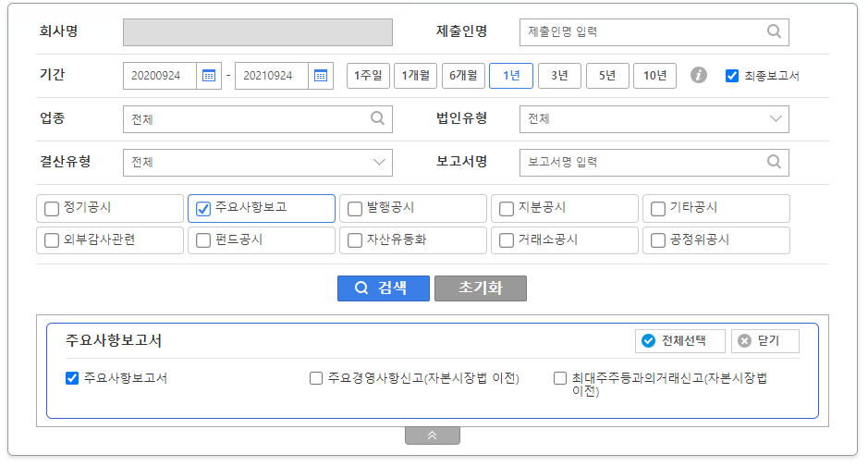The image size is (868, 466).
Task: Select the 1주일 period button
Action: click(x=368, y=76)
